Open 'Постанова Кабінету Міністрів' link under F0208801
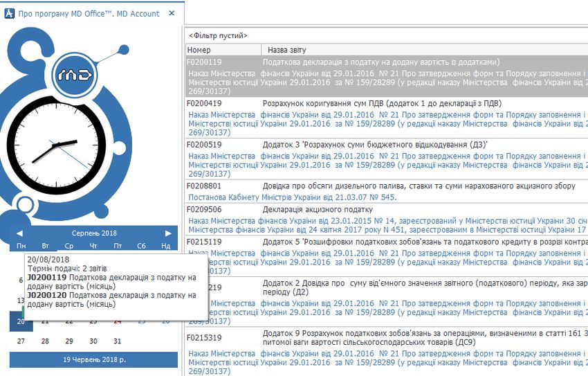This screenshot has width=588, height=376. point(293,197)
